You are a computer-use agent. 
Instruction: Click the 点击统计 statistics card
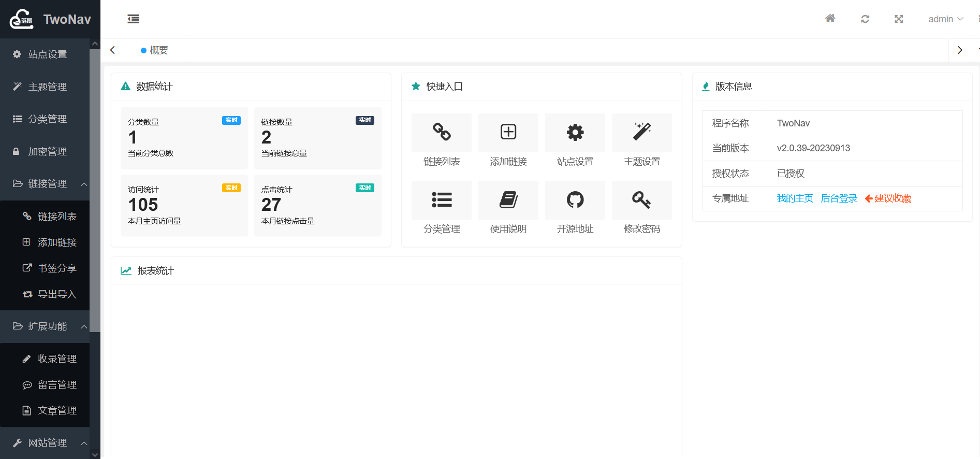click(318, 206)
